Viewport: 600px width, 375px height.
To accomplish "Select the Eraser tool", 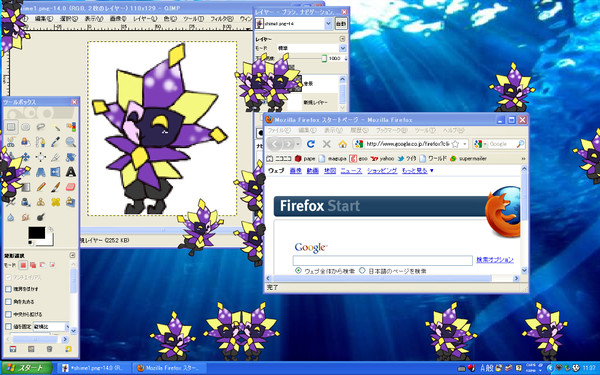I will (70, 187).
